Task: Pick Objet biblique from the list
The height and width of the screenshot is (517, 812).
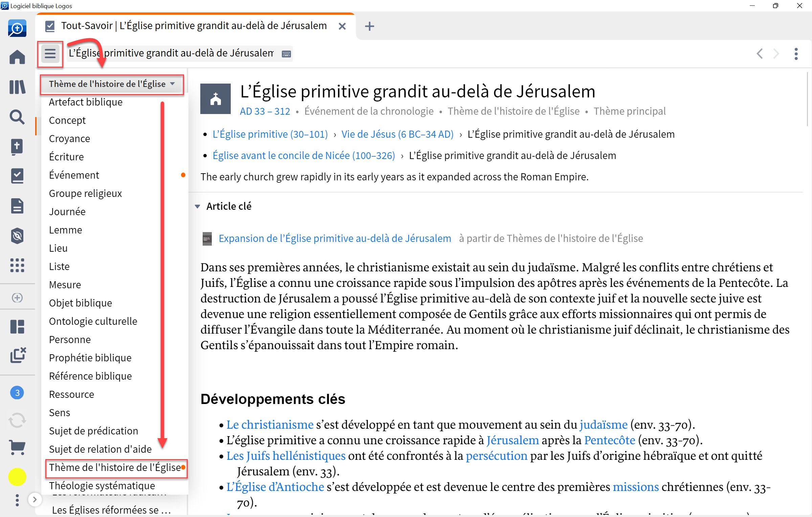Action: click(x=81, y=303)
